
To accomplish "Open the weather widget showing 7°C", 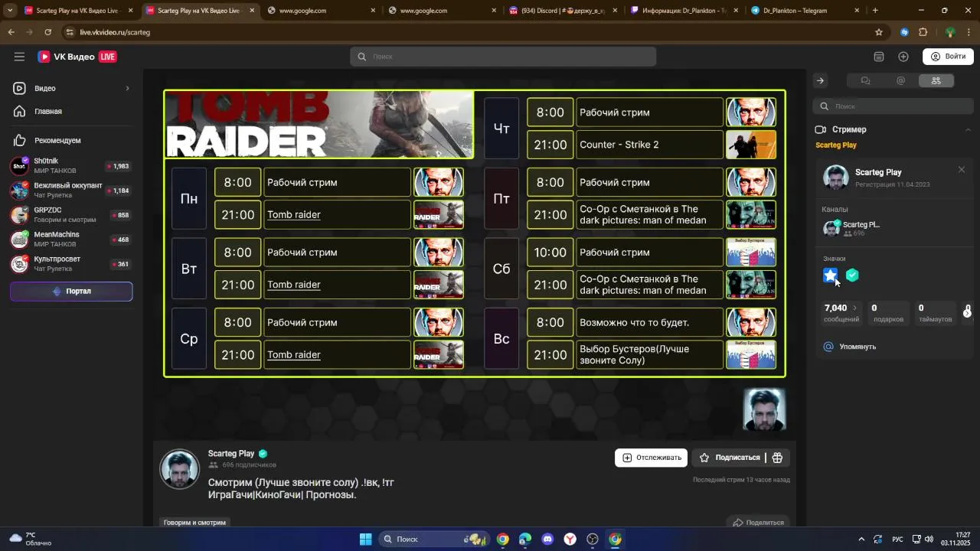I will [x=29, y=539].
